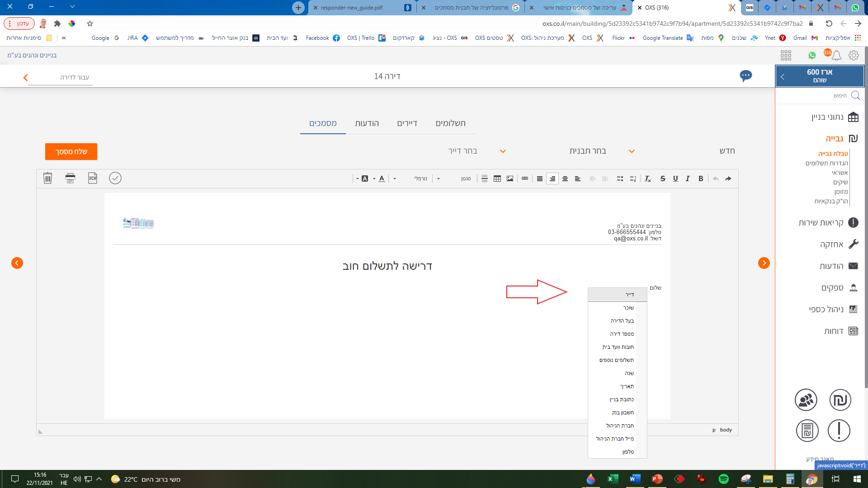
Task: Toggle bold formatting
Action: [x=701, y=178]
